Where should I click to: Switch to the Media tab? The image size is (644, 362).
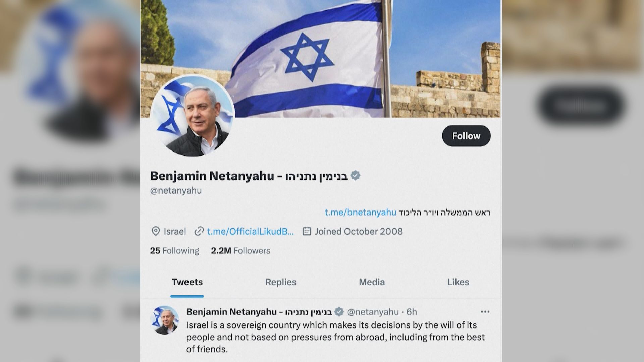point(372,282)
